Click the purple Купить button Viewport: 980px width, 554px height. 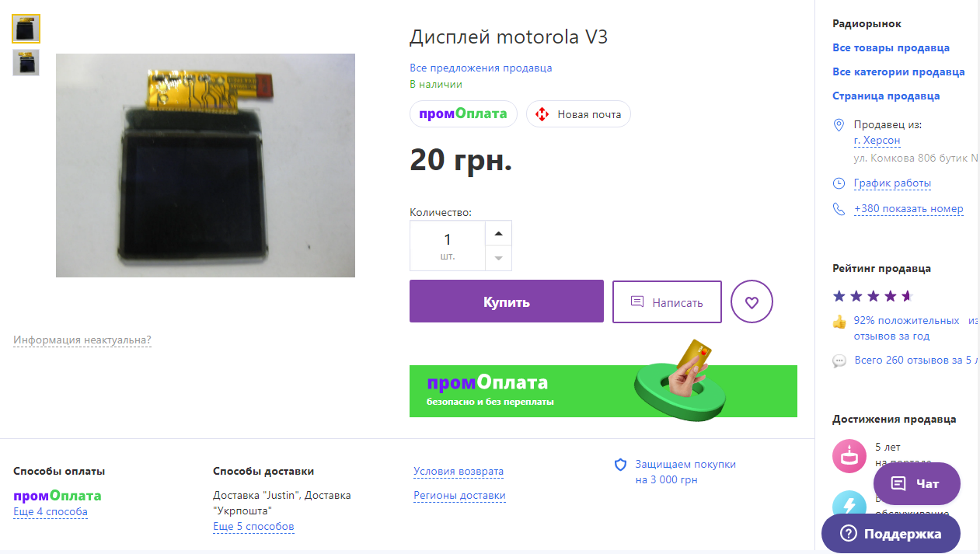pos(507,301)
